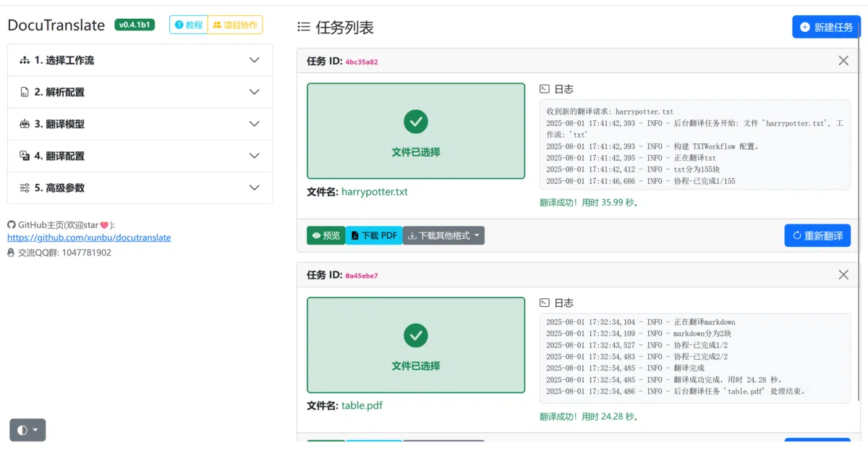The height and width of the screenshot is (456, 868).
Task: Toggle the theme switcher dropdown
Action: [x=27, y=430]
